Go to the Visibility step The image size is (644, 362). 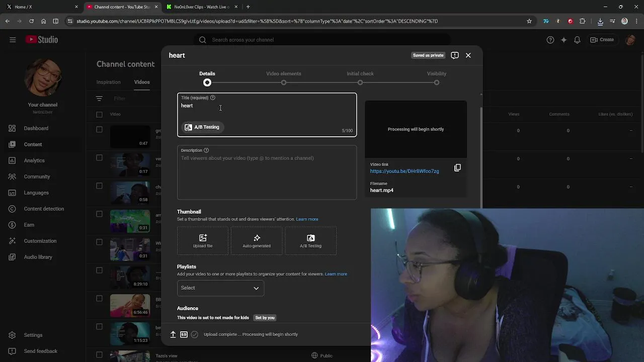[x=437, y=78]
